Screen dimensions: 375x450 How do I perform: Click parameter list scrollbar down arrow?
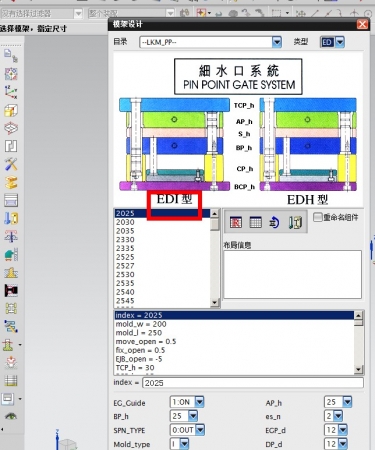coord(358,369)
